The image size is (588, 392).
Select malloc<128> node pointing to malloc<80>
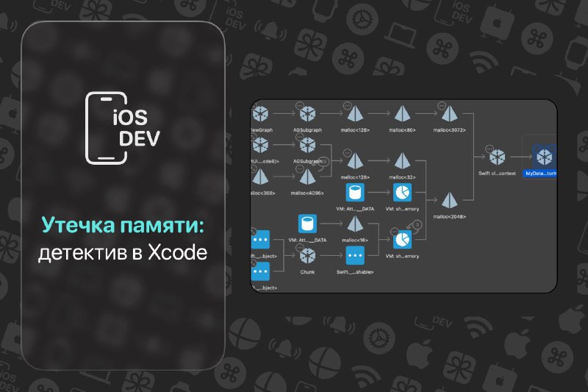point(355,113)
